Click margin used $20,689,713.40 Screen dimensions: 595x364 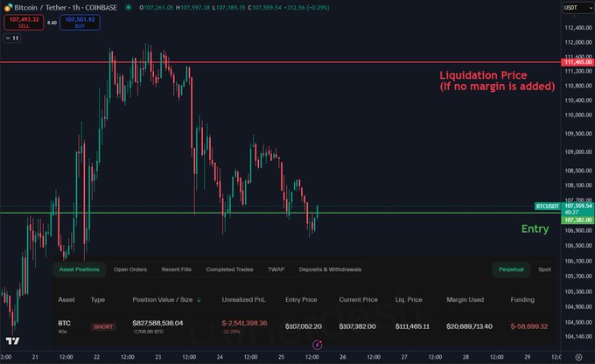pyautogui.click(x=469, y=326)
